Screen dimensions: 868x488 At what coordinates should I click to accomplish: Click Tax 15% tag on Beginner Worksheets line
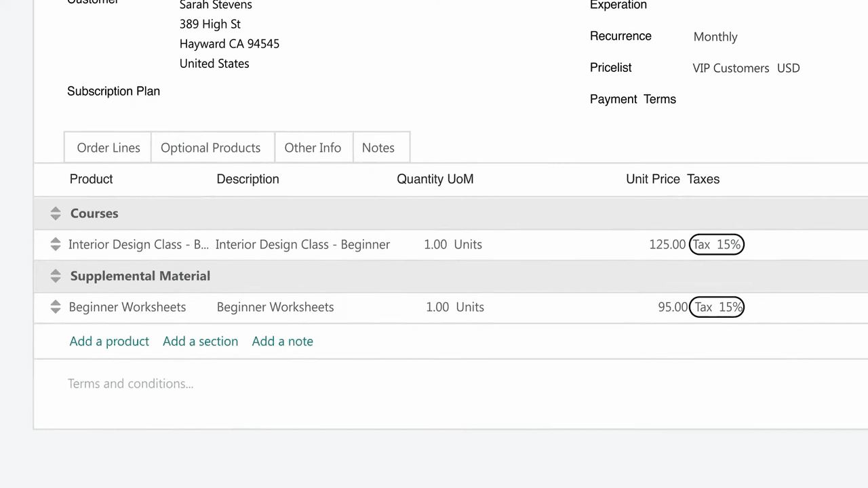pos(717,307)
